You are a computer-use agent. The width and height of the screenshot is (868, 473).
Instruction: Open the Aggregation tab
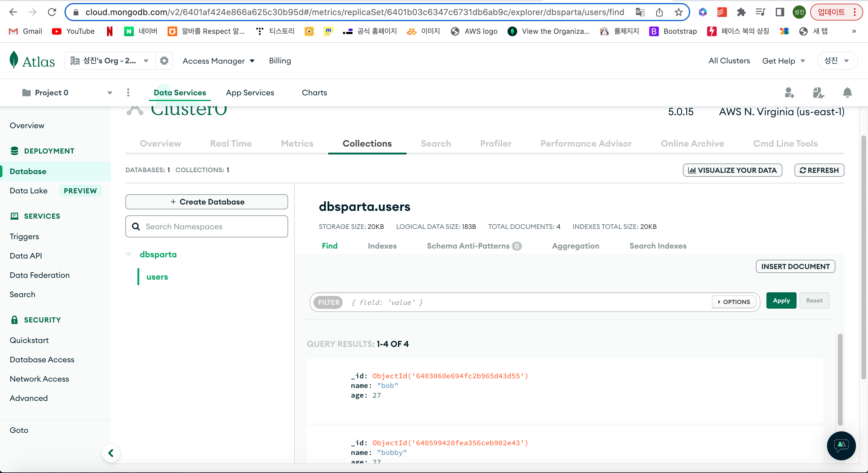[x=576, y=246]
